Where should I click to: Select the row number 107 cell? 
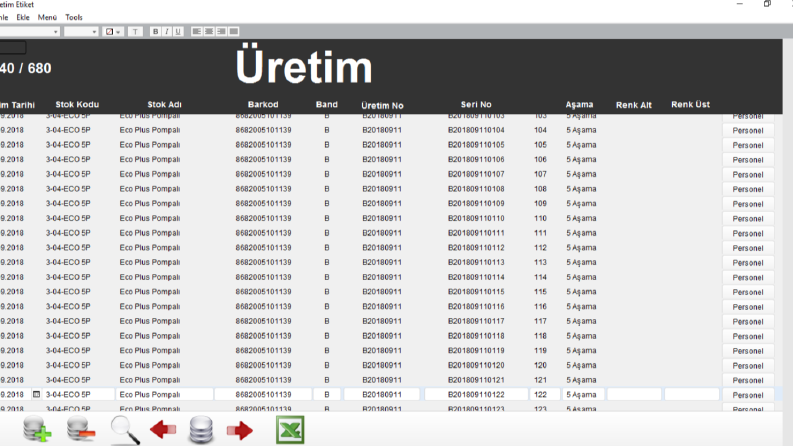pos(540,174)
